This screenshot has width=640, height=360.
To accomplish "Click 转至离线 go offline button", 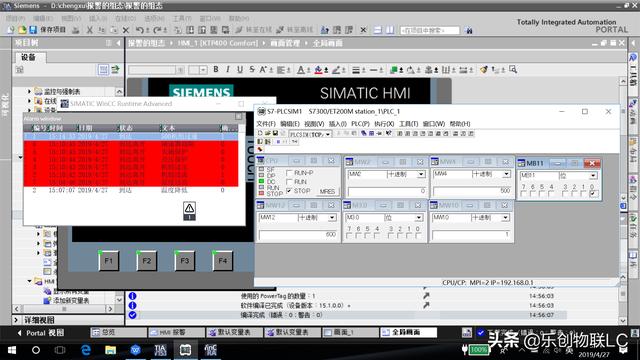I will click(x=295, y=30).
